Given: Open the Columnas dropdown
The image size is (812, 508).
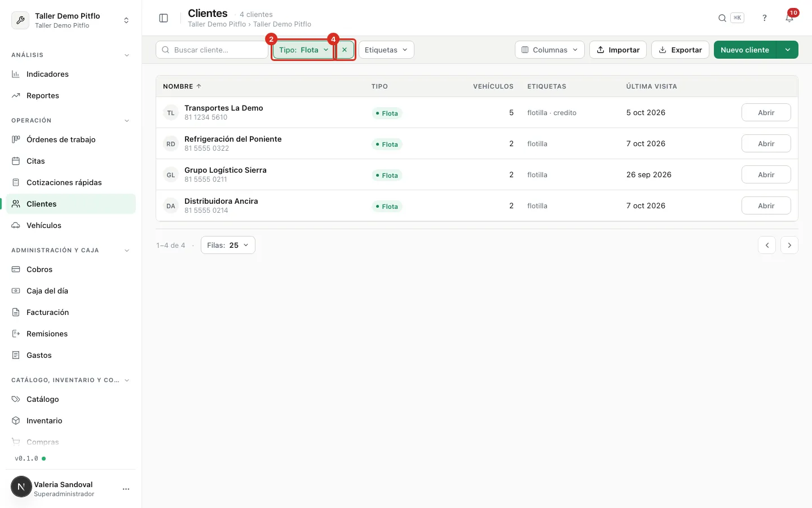Looking at the screenshot, I should click(550, 50).
